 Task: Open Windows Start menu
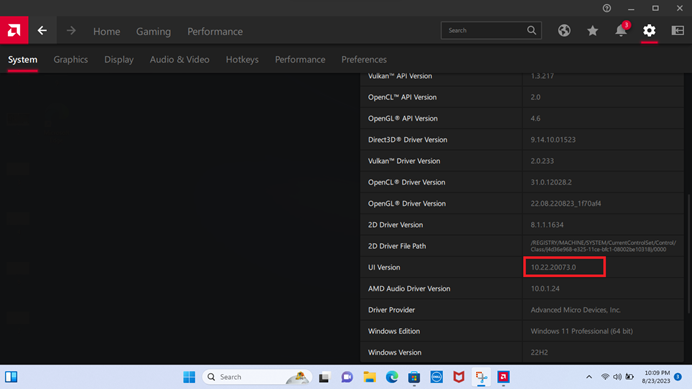tap(189, 377)
